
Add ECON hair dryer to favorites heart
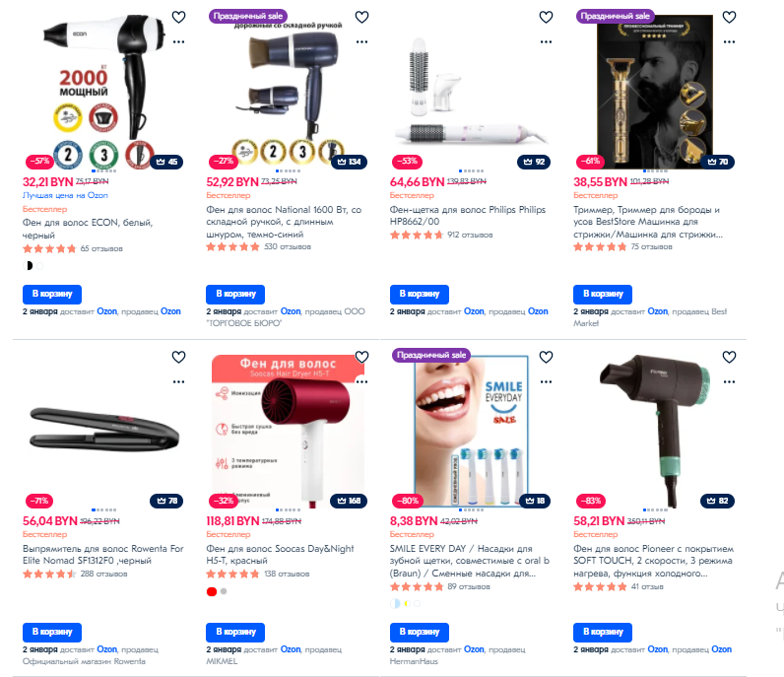coord(178,17)
